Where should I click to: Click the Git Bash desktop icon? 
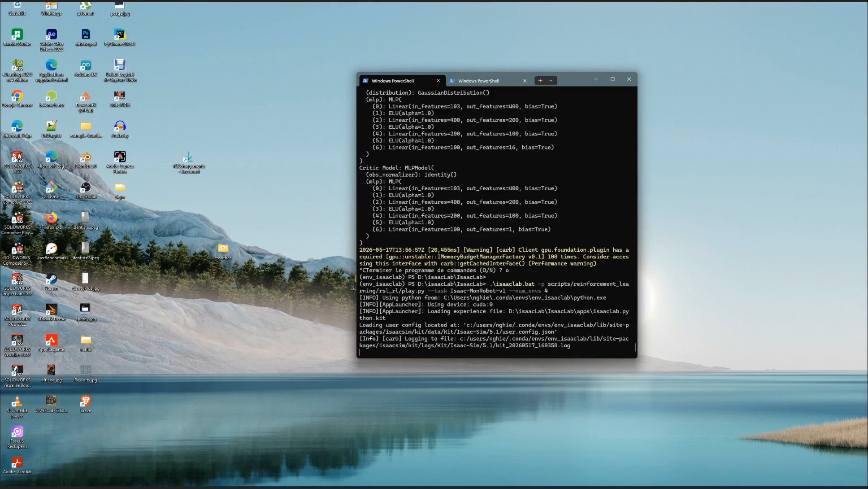(52, 191)
